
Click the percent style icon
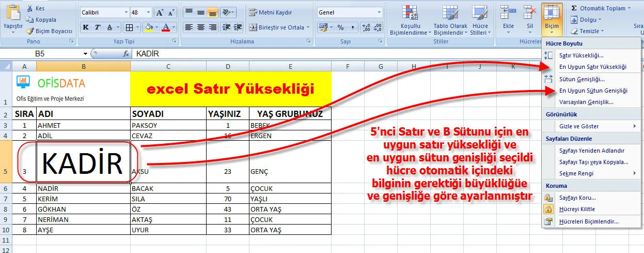(x=341, y=27)
